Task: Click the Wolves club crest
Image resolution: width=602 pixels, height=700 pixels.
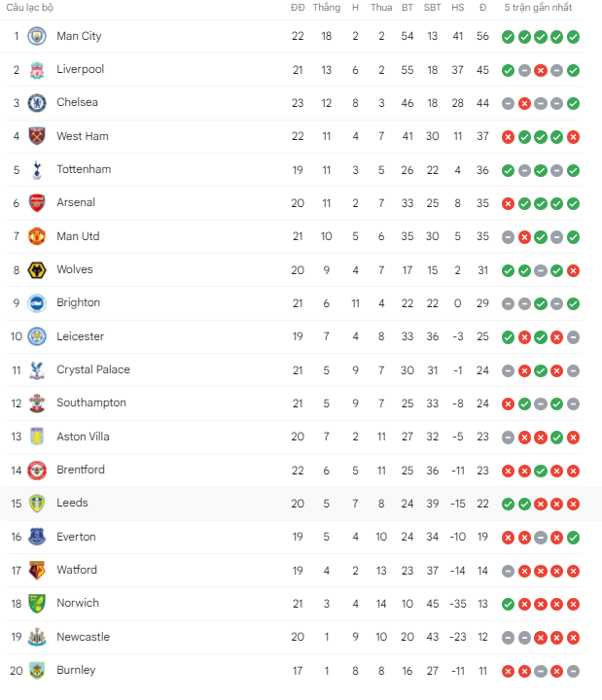Action: coord(37,270)
